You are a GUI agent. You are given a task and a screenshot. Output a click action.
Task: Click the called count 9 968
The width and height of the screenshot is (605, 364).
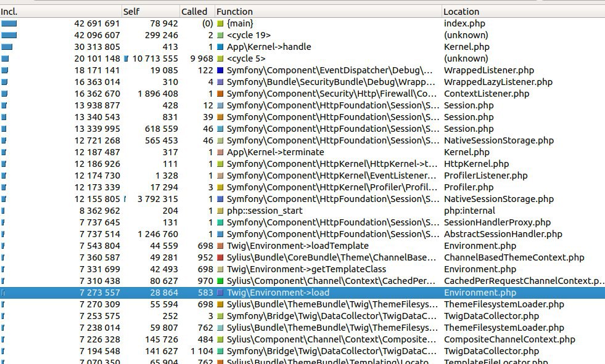tap(202, 59)
